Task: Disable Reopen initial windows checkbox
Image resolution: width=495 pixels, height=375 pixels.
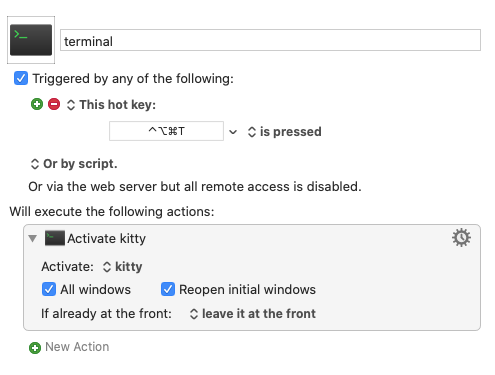Action: 168,289
